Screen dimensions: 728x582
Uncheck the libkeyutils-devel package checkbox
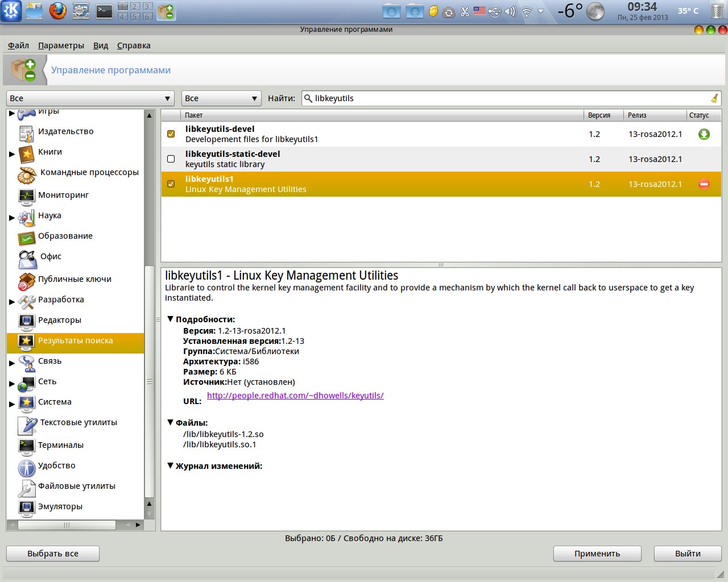click(171, 134)
